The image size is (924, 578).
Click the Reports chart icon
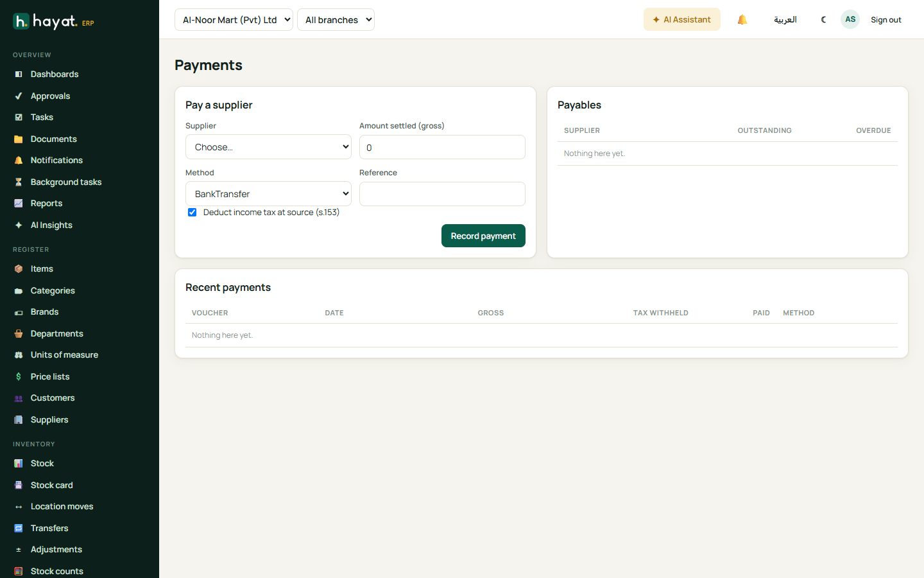[19, 204]
